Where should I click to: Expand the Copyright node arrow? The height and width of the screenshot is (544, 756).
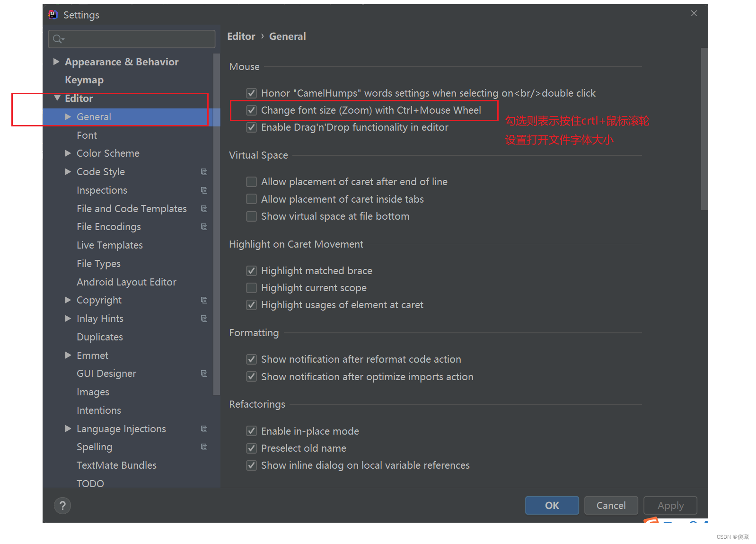pos(68,300)
